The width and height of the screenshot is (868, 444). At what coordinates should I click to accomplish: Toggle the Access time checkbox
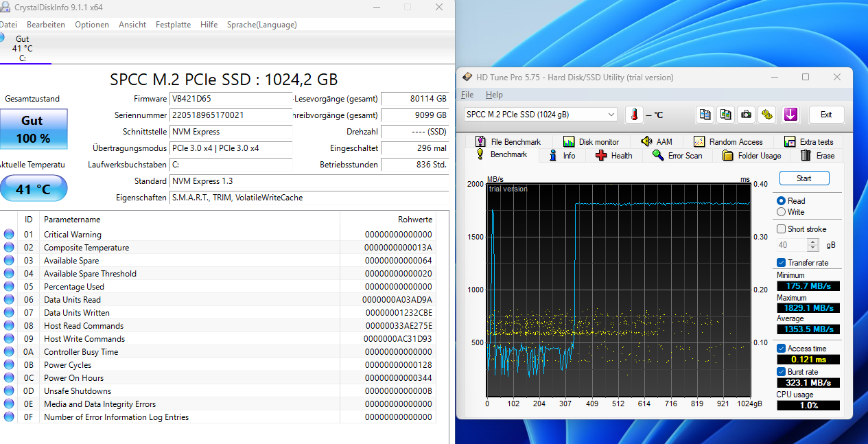pyautogui.click(x=781, y=348)
